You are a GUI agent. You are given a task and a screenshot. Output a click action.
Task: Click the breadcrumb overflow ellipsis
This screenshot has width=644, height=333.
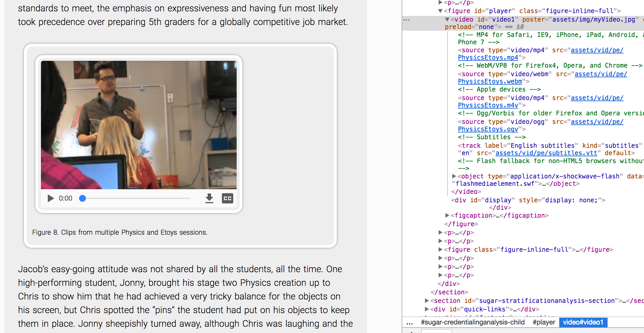(x=410, y=323)
